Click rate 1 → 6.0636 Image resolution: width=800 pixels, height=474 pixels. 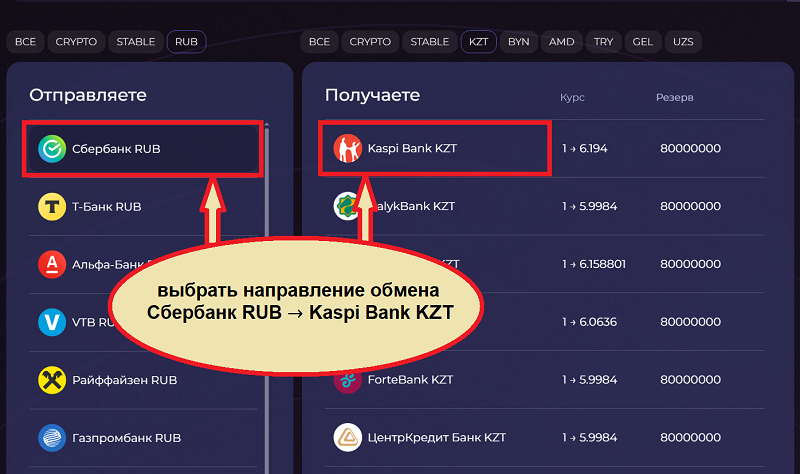point(589,322)
